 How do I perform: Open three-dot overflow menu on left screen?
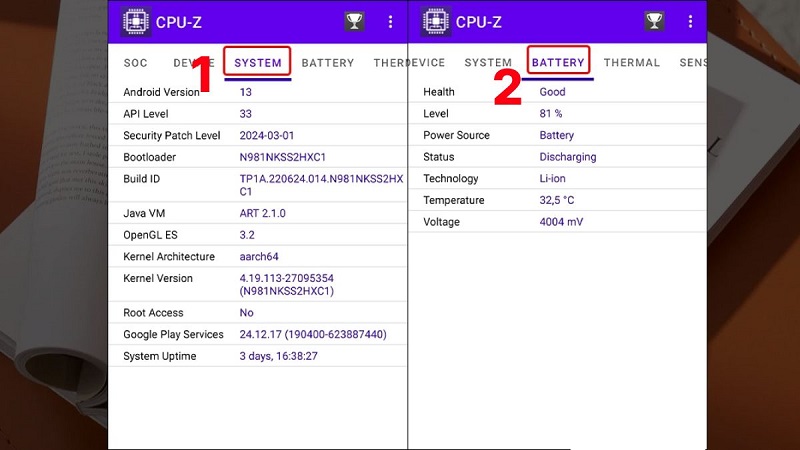point(390,21)
